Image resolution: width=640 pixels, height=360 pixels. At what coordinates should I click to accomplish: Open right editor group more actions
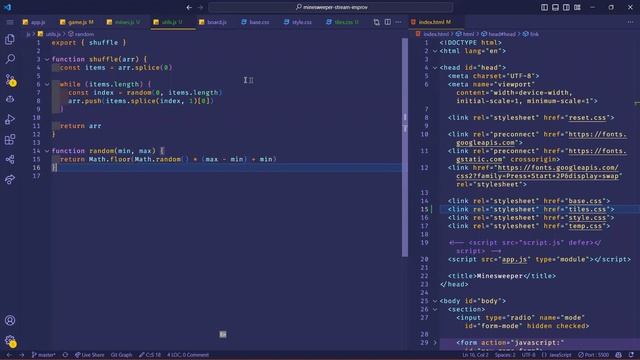tap(631, 22)
